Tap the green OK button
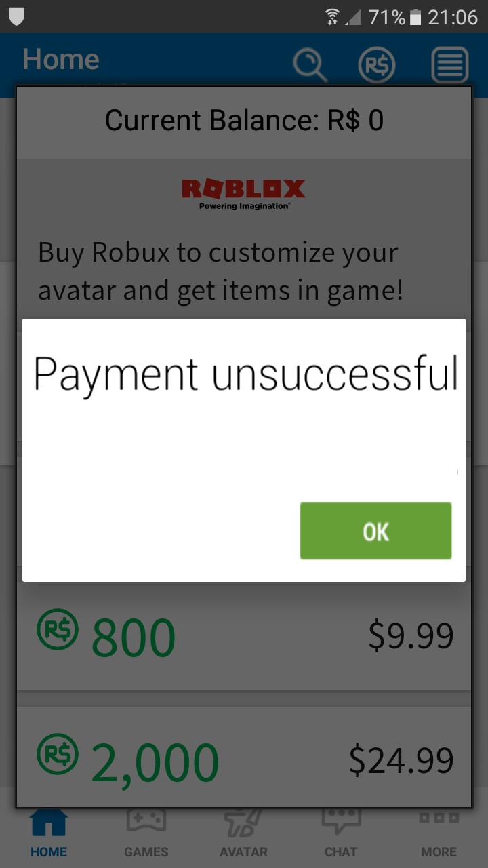The height and width of the screenshot is (868, 488). [x=375, y=531]
